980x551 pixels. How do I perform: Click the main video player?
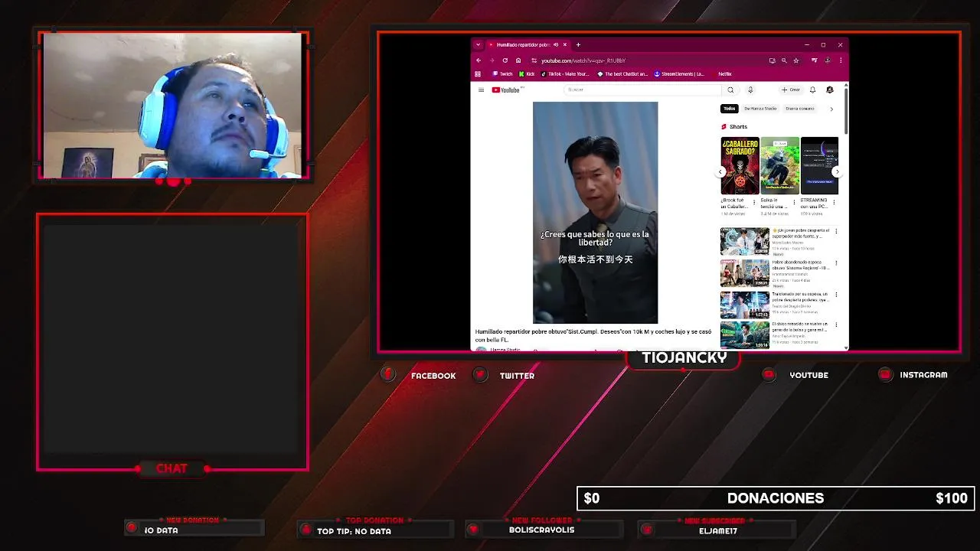coord(595,213)
